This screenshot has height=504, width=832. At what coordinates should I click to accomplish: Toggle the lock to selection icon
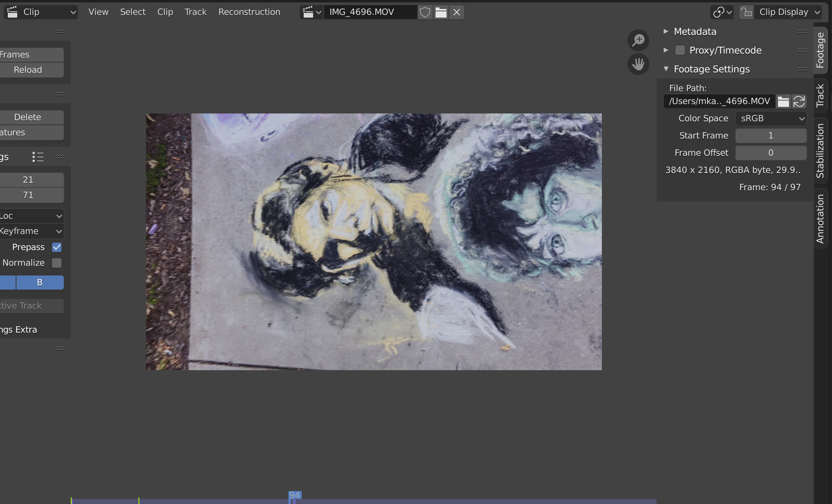click(746, 12)
